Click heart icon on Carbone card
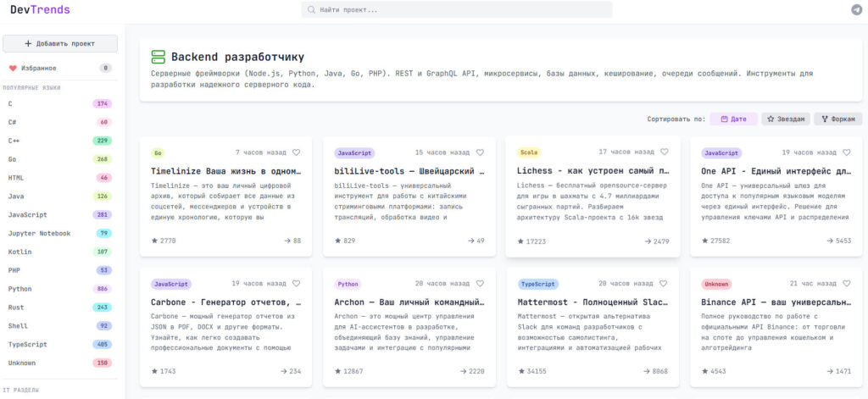868x399 pixels. coord(296,284)
